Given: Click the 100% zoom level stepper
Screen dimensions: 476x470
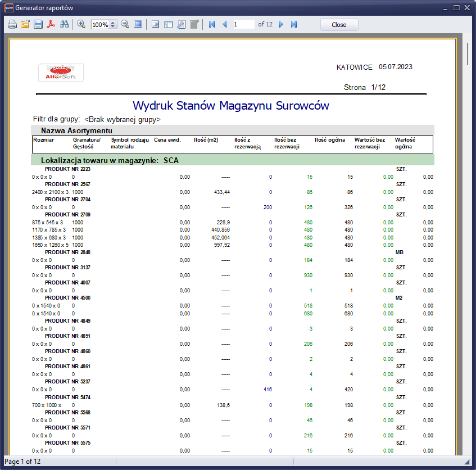Looking at the screenshot, I should point(113,25).
